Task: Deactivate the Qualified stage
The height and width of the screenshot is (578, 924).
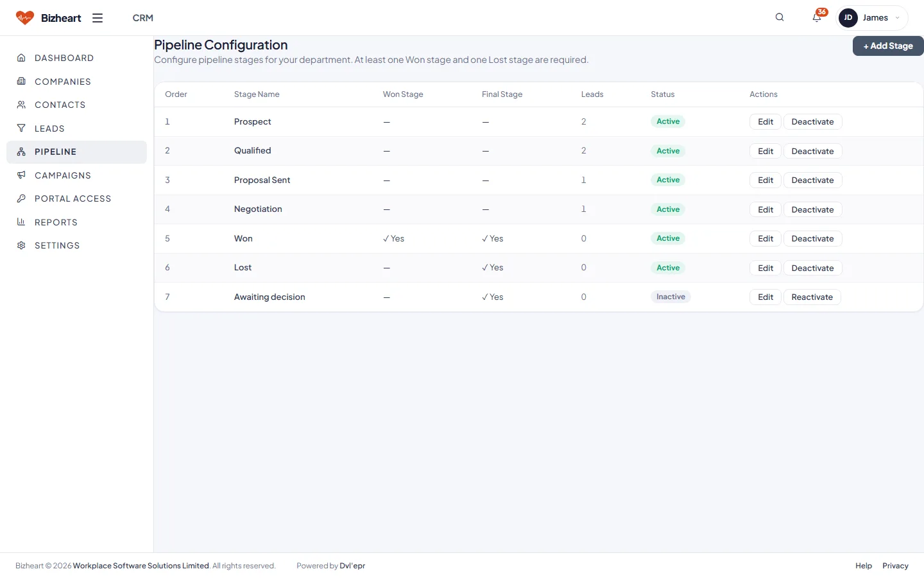Action: pyautogui.click(x=812, y=151)
